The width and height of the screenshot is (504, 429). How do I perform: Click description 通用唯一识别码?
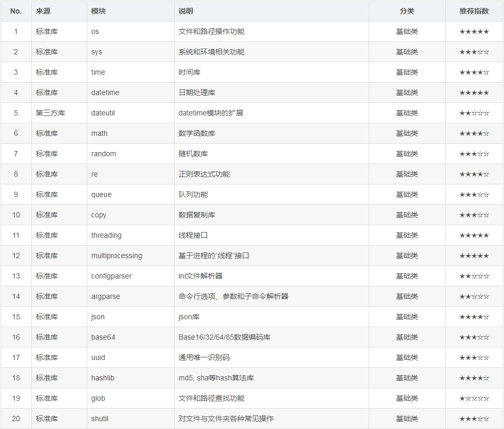coord(204,357)
